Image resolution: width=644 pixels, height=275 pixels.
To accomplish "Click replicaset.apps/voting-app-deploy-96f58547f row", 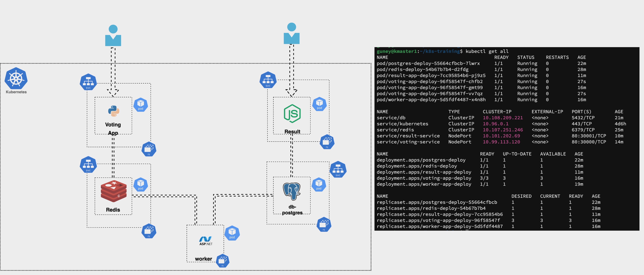I will (489, 220).
